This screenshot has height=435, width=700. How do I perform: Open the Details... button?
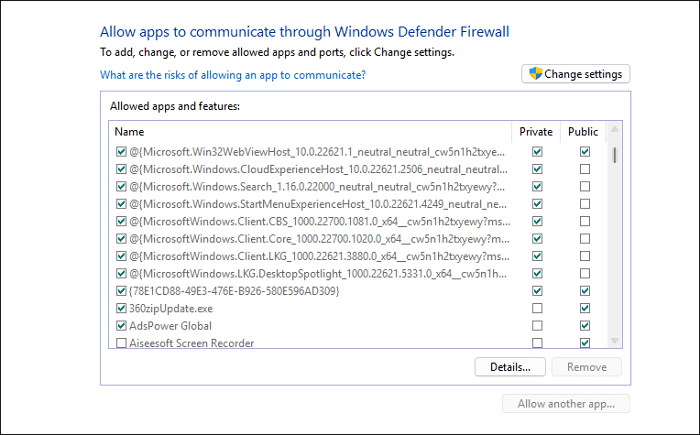click(x=510, y=367)
